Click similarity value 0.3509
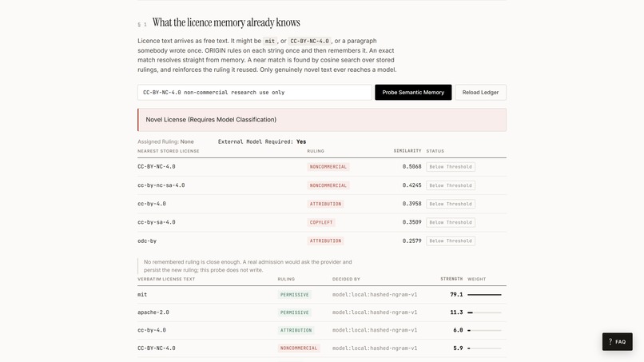Image resolution: width=644 pixels, height=362 pixels. coord(412,222)
